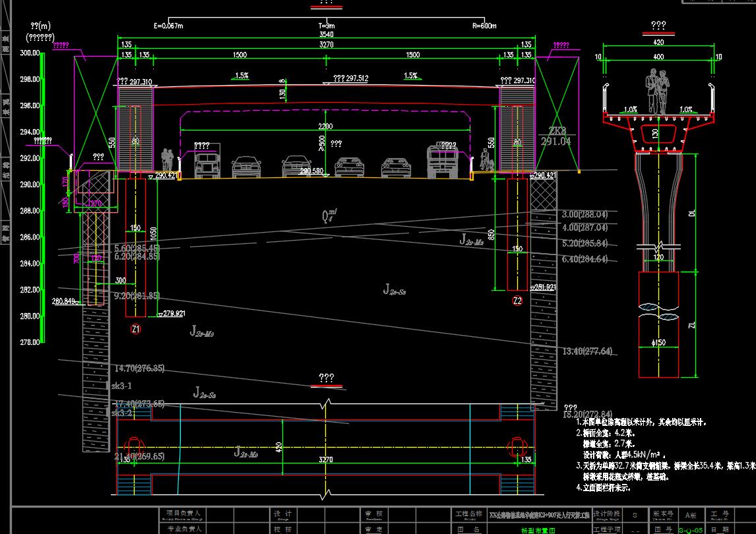Click the ZK8 291.04 borehole label
This screenshot has width=756, height=534.
point(556,136)
